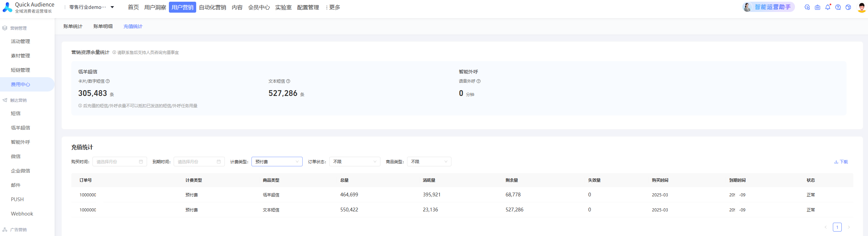This screenshot has width=868, height=236.
Task: Switch to the 充值统计 tab
Action: [133, 26]
